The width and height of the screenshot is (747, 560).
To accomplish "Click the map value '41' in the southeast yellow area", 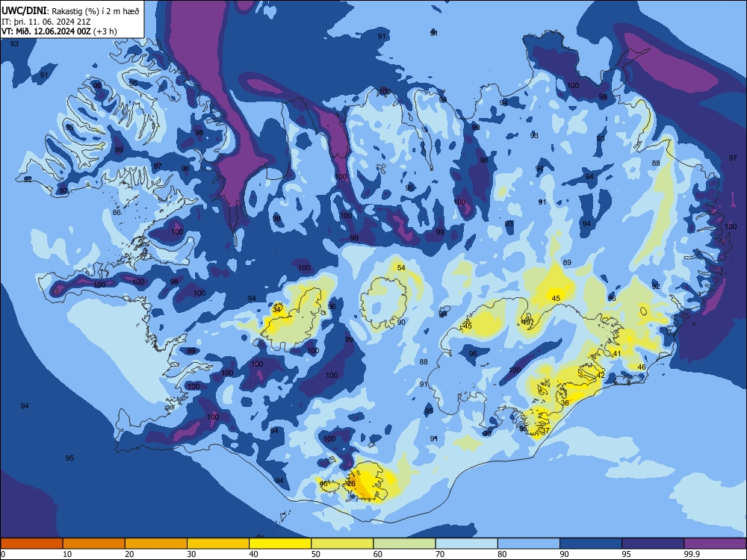I will click(x=617, y=353).
